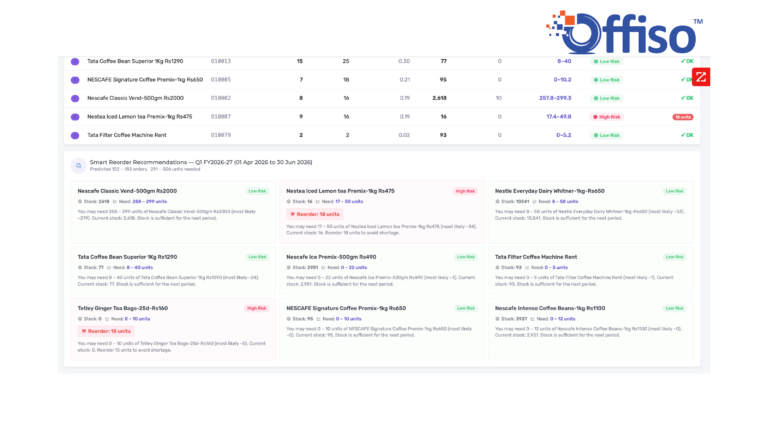
Task: Click Reorder: 18 units on Nestea card
Action: pos(313,214)
